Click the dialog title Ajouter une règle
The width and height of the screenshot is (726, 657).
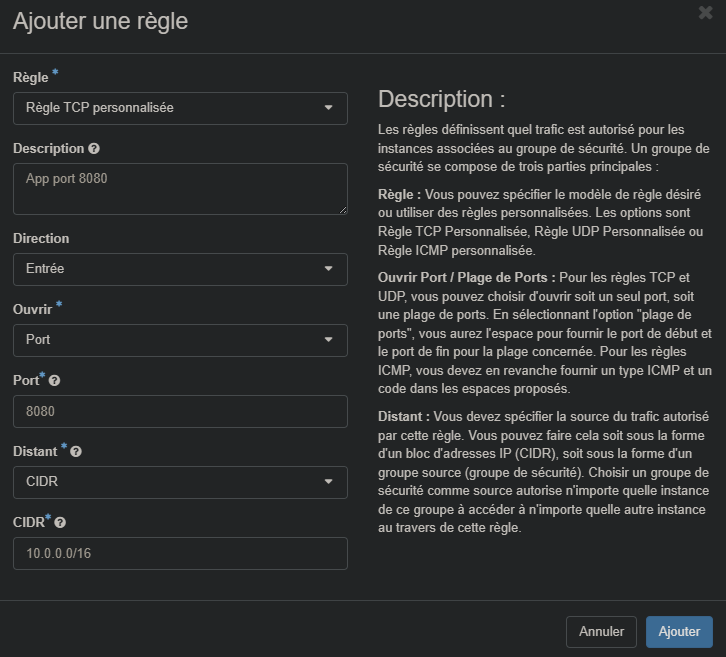(x=100, y=21)
